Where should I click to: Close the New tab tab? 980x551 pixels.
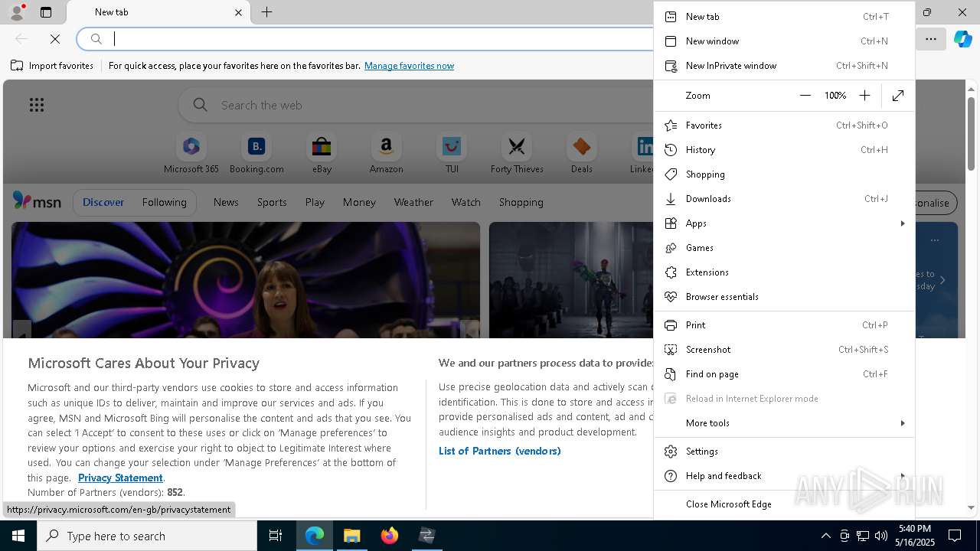pyautogui.click(x=238, y=12)
